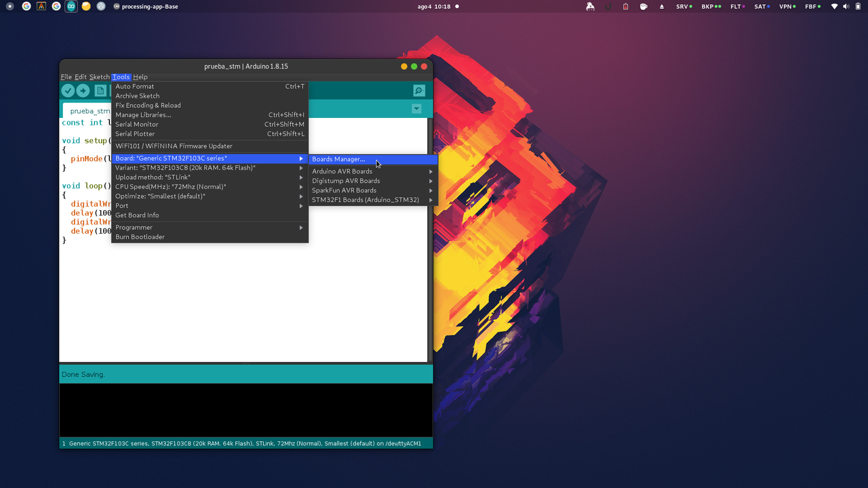Expand the Variant STM32F103C8 submenu

210,167
